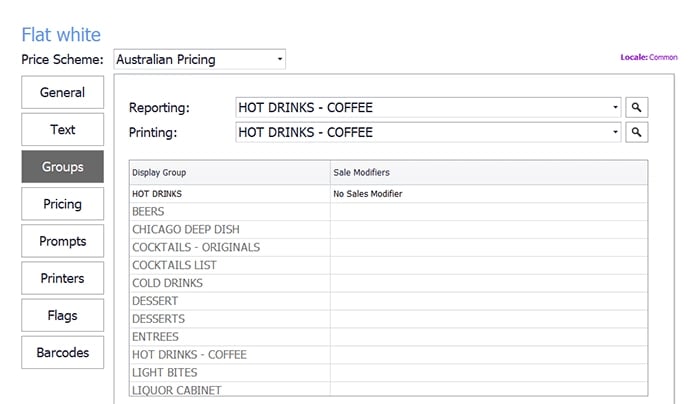Click the No Sales Modifier cell

click(x=489, y=194)
